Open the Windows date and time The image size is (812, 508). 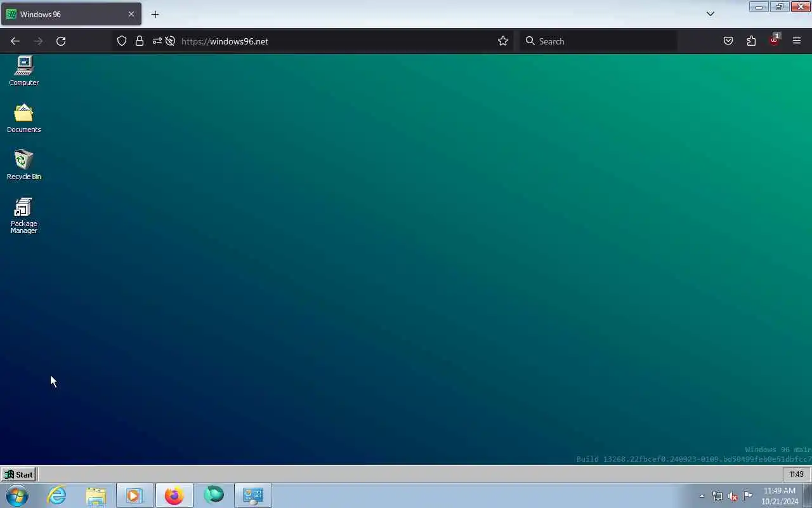[x=780, y=496]
